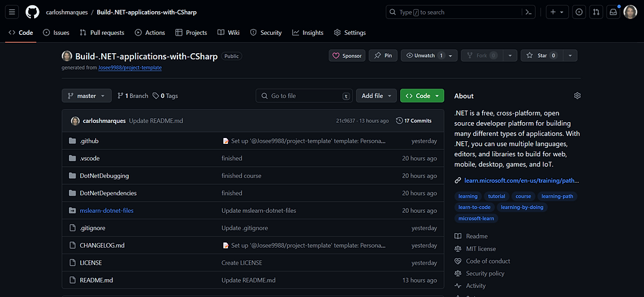The image size is (644, 297).
Task: Open the mslearn-dotnet-files submodule link
Action: (x=106, y=211)
